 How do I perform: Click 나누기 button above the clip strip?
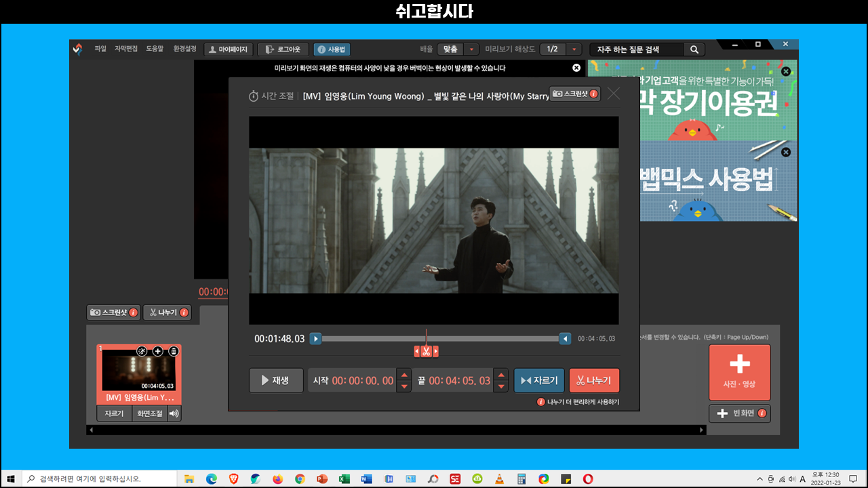(x=167, y=312)
